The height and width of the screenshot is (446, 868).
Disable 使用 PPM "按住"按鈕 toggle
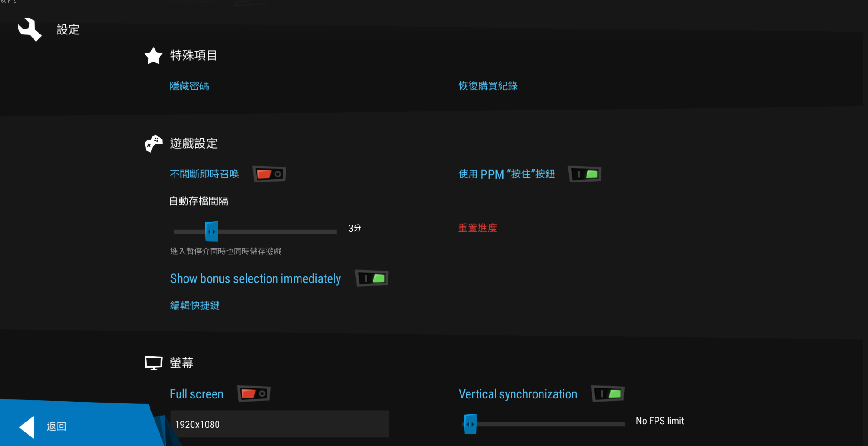tap(585, 174)
